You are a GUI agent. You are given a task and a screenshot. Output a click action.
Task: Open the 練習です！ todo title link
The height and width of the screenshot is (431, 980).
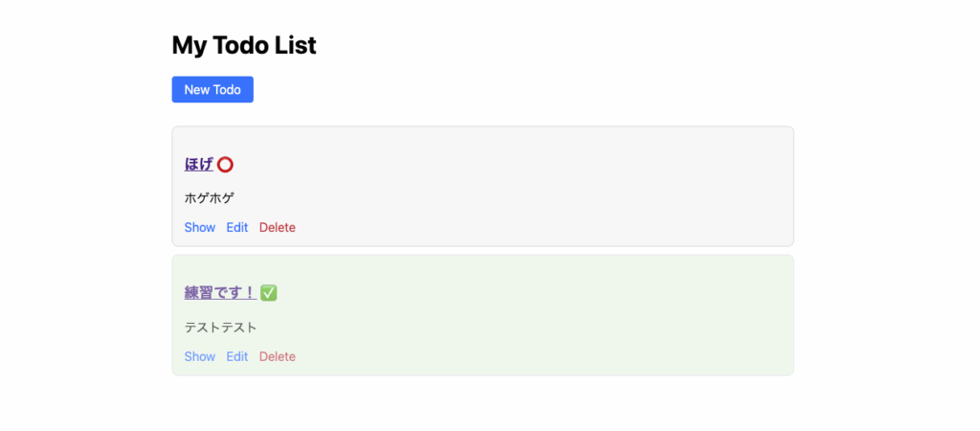point(219,293)
